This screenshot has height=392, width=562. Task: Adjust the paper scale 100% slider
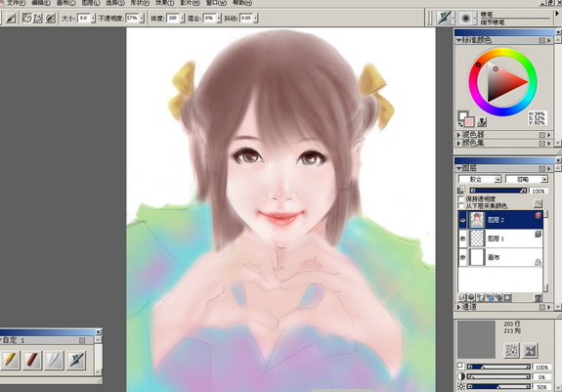point(498,367)
